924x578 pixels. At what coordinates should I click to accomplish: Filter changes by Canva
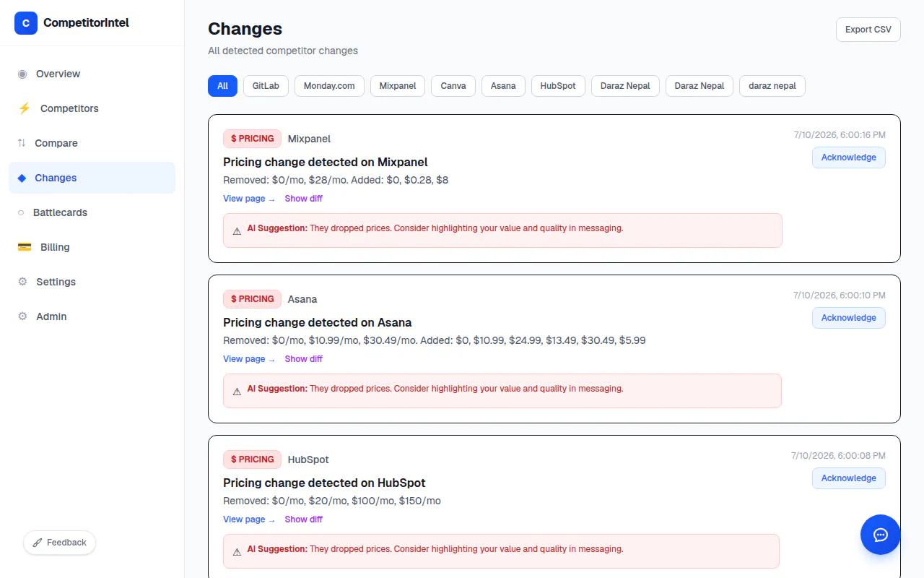click(453, 85)
